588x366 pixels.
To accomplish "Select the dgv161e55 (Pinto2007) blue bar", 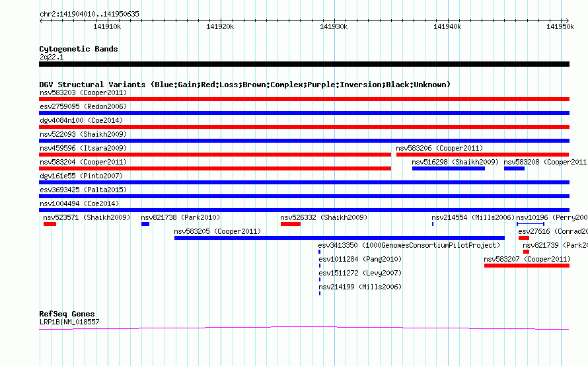I will click(304, 182).
